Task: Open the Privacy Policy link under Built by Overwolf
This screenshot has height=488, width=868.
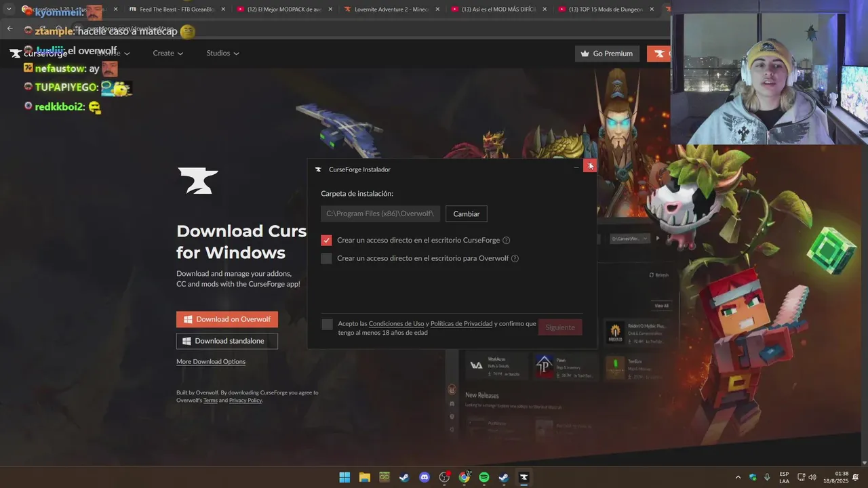Action: click(245, 401)
